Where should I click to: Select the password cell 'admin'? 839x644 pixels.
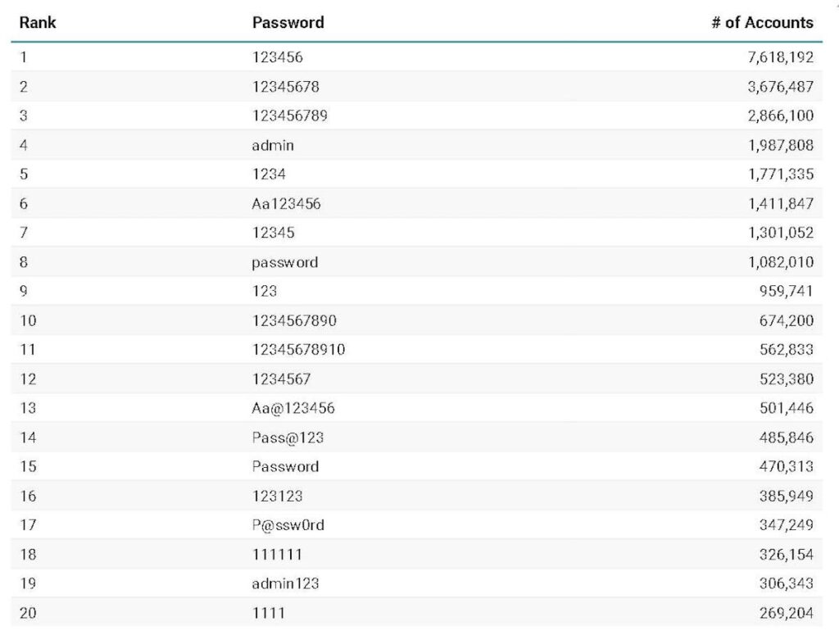(x=273, y=145)
